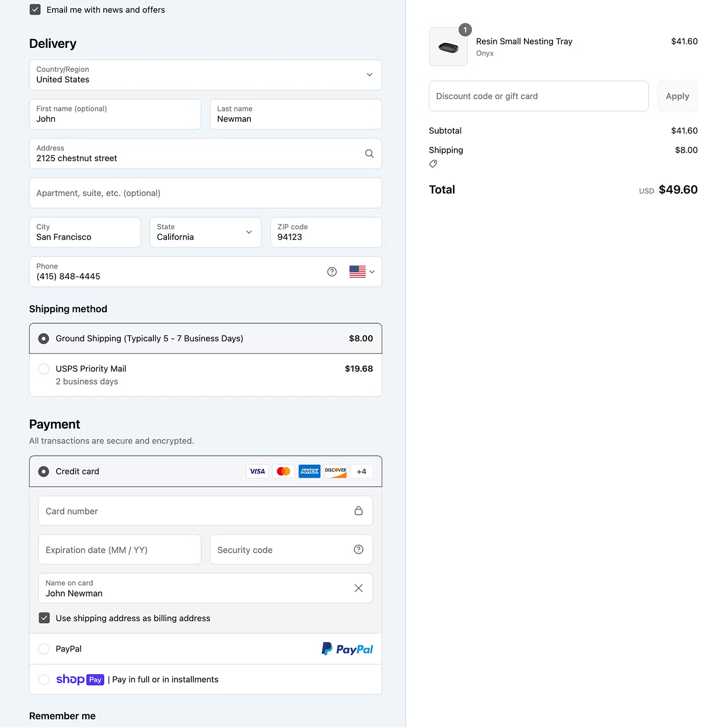Viewport: 727px width, 728px height.
Task: Clear the name on card field
Action: coord(359,588)
